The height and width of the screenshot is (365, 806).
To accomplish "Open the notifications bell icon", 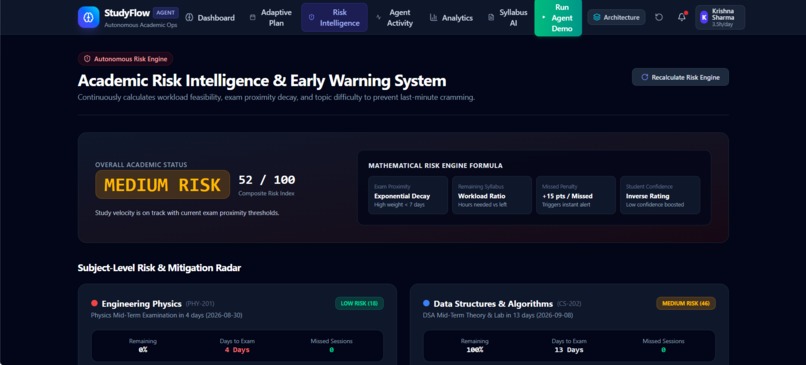I will pos(682,17).
